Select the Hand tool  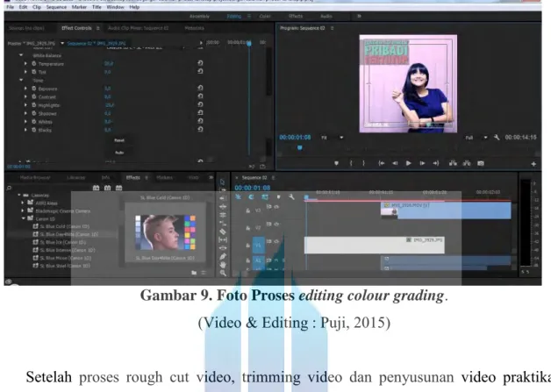[x=223, y=265]
